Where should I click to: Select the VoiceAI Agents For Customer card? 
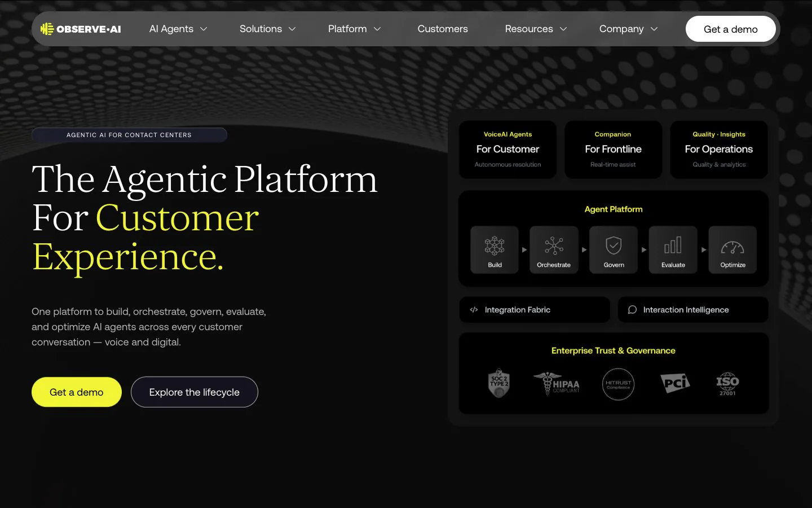507,150
